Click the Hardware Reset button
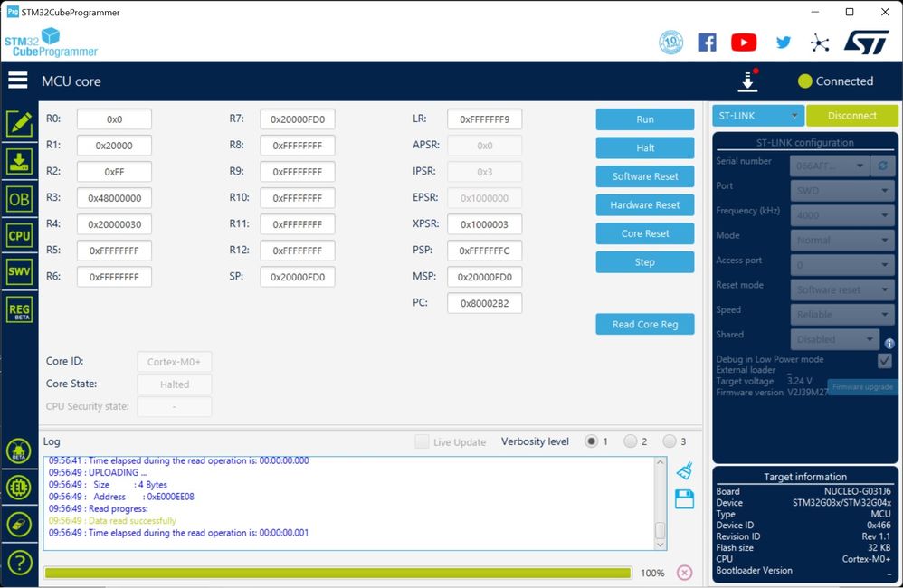 (645, 204)
